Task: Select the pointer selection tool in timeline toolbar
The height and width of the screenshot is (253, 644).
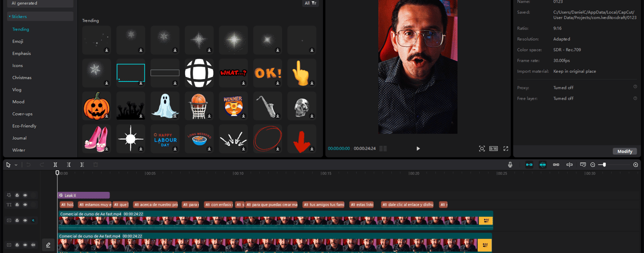Action: 8,165
